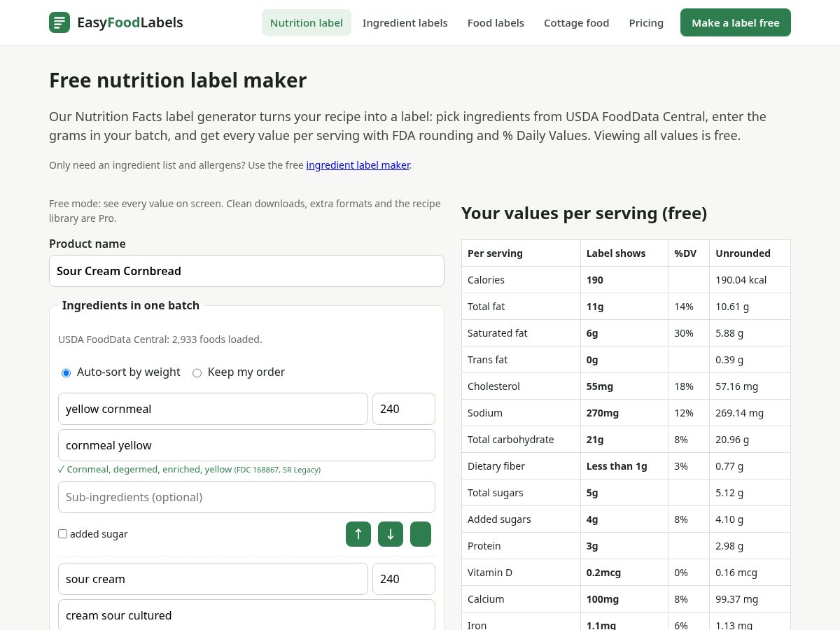Click the EasyFoodLabels logo icon

(59, 22)
